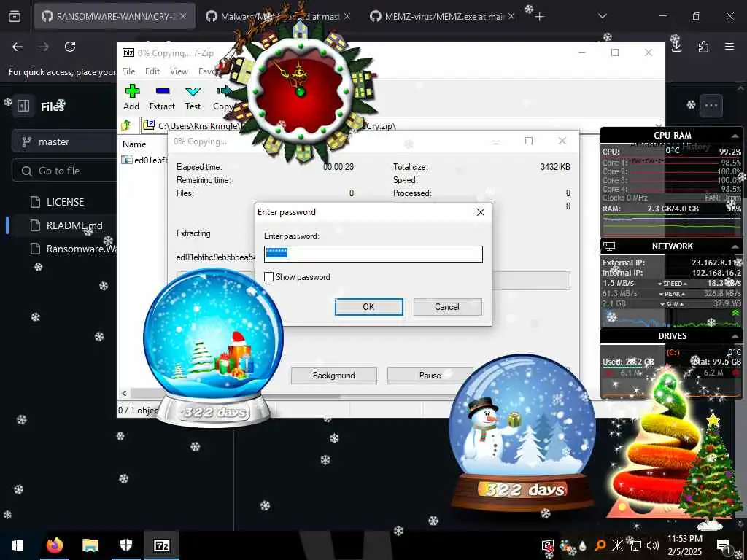The height and width of the screenshot is (560, 747).
Task: Click the 7-Zip taskbar icon
Action: pos(162,545)
